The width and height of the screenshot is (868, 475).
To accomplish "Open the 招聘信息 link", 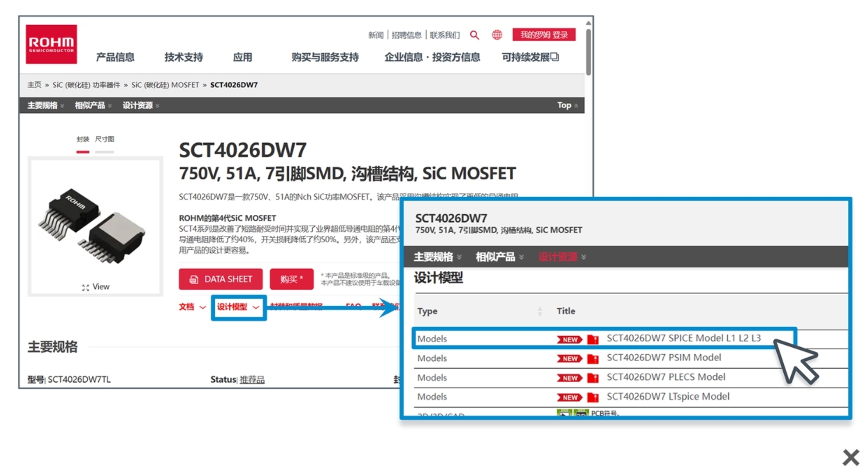I will [x=406, y=35].
